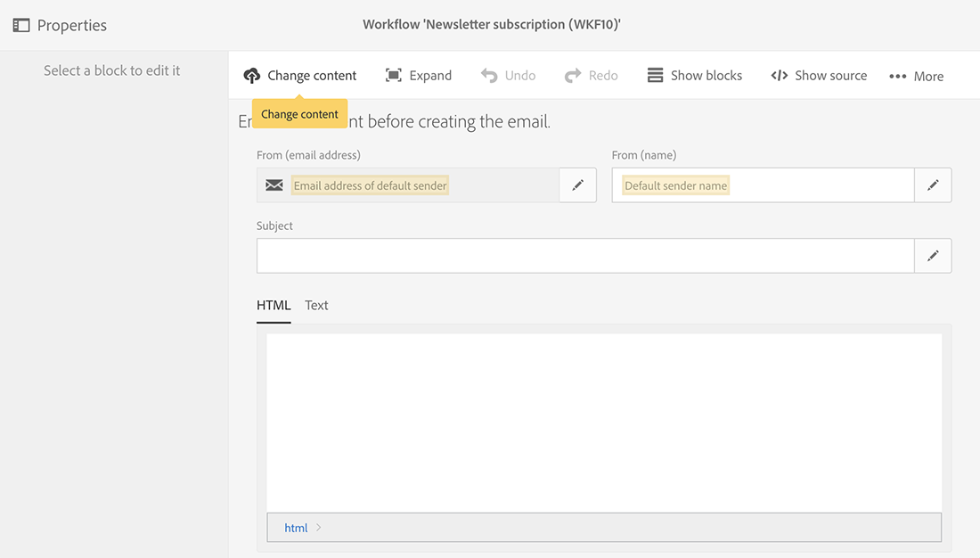The image size is (980, 558).
Task: Switch to the HTML tab
Action: point(274,305)
